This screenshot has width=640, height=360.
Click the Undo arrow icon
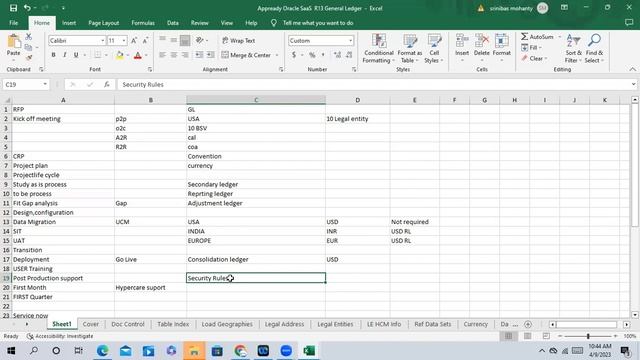[x=27, y=8]
